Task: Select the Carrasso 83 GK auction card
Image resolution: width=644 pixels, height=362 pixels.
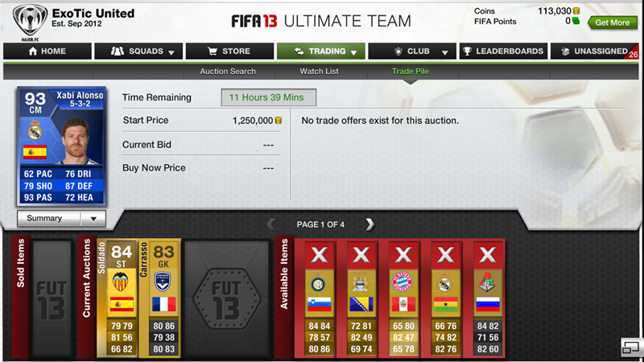Action: tap(159, 298)
